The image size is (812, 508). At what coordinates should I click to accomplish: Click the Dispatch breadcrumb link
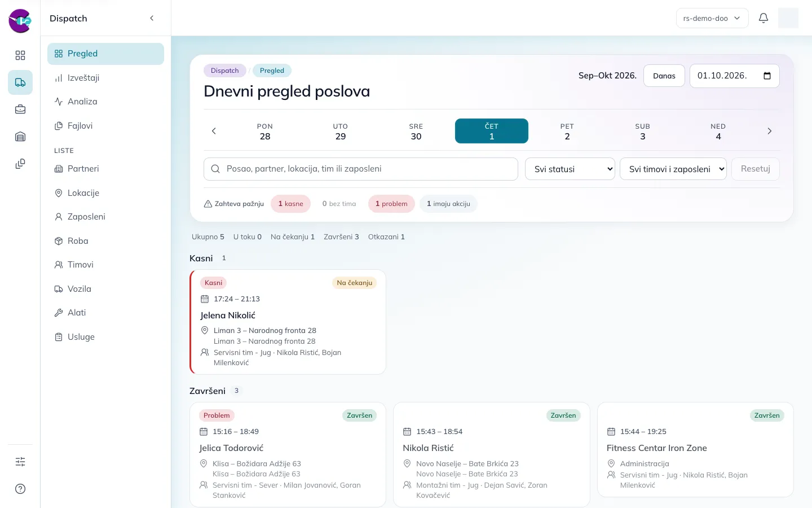pos(225,71)
